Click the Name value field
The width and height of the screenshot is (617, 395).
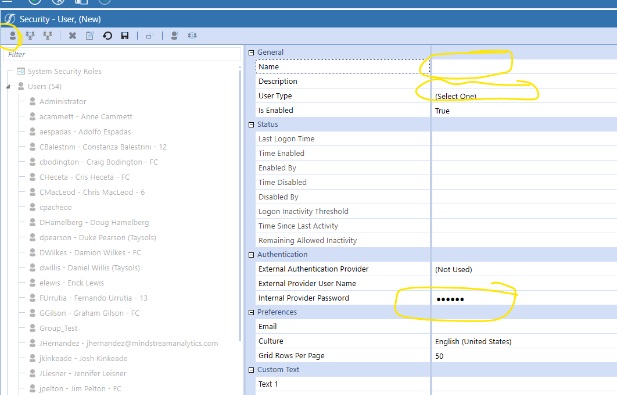[524, 66]
